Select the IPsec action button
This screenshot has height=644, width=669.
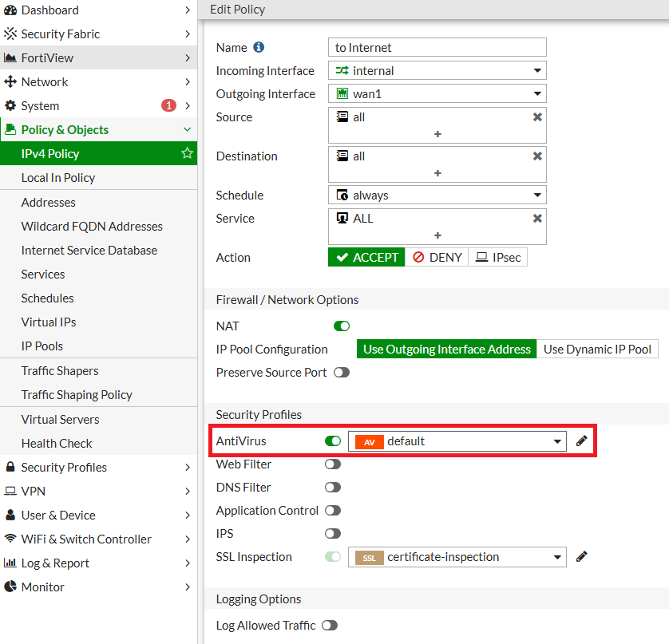[x=498, y=257]
